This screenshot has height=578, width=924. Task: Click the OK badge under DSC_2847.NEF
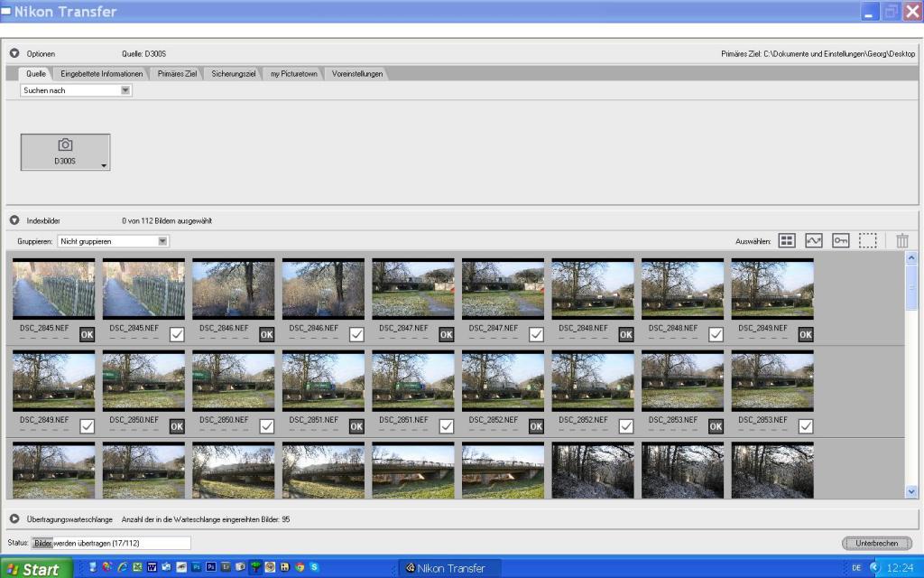[446, 334]
